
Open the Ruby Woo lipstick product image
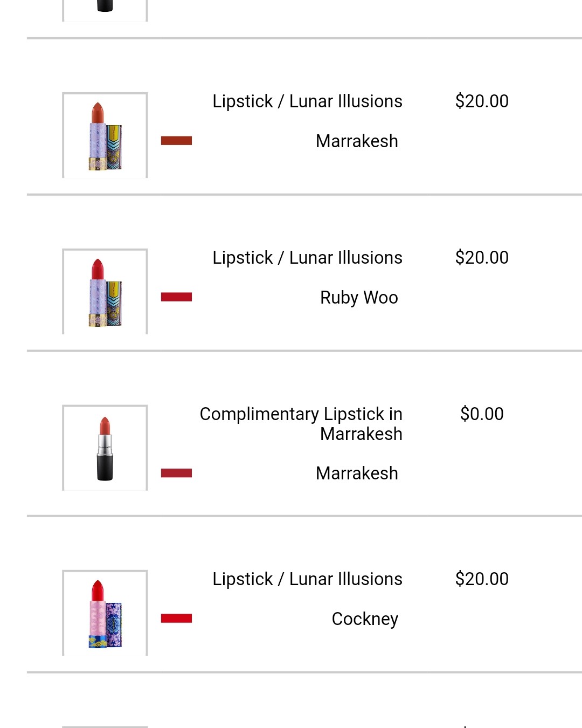point(105,292)
